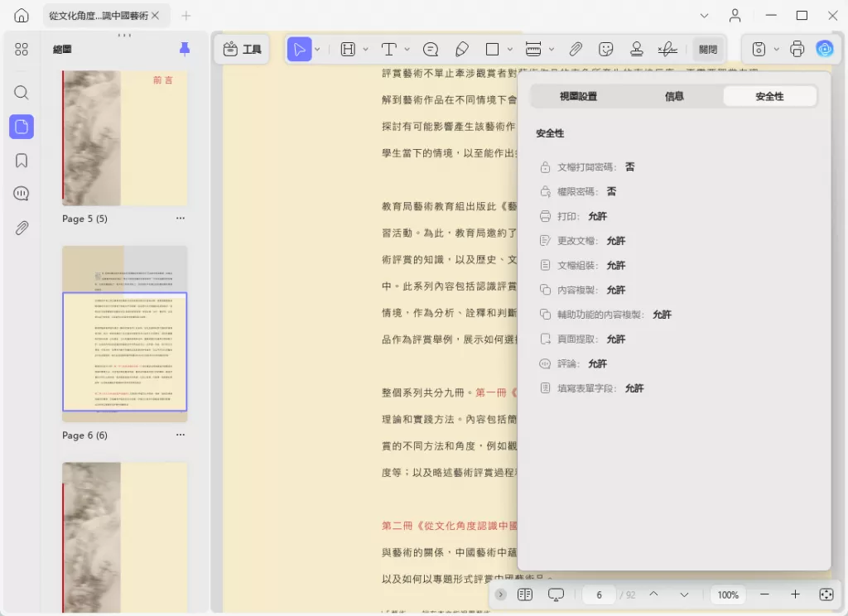
Task: Select the Pencil drawing tool
Action: click(462, 49)
